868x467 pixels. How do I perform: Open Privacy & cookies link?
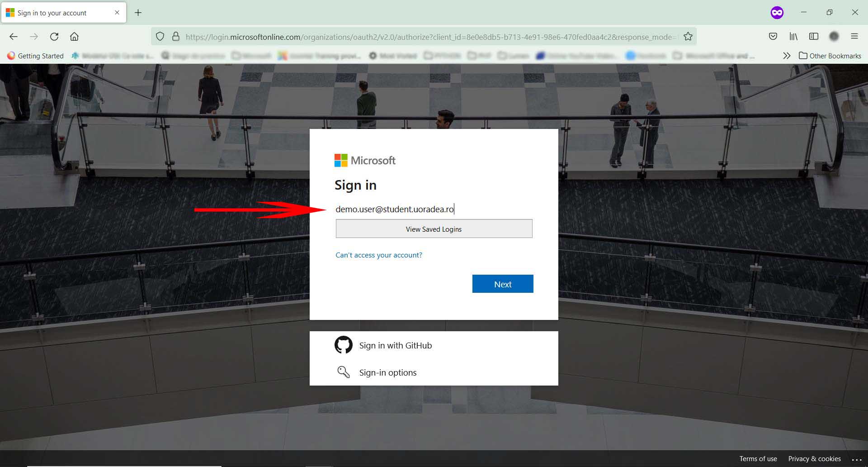coord(815,459)
